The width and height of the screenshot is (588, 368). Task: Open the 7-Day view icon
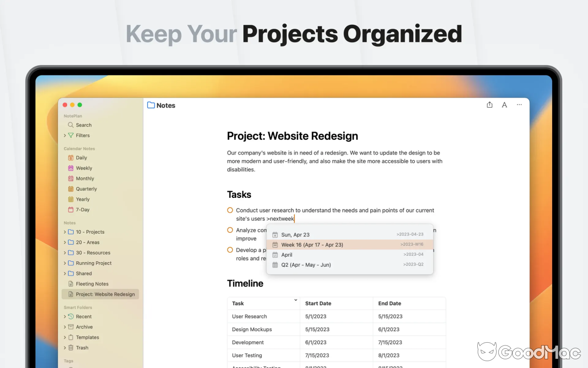[x=71, y=209]
